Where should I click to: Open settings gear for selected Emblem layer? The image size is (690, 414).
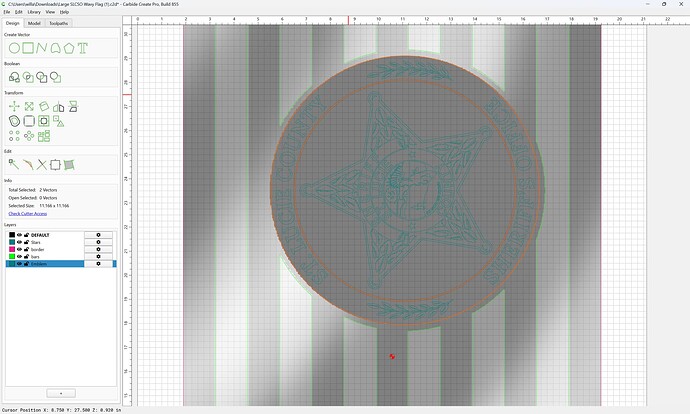[x=98, y=264]
